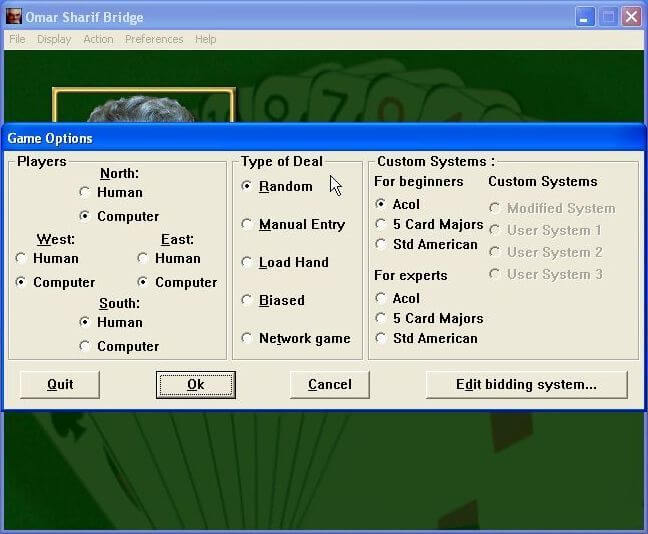Select Biased deal type
The height and width of the screenshot is (534, 648).
pyautogui.click(x=273, y=300)
